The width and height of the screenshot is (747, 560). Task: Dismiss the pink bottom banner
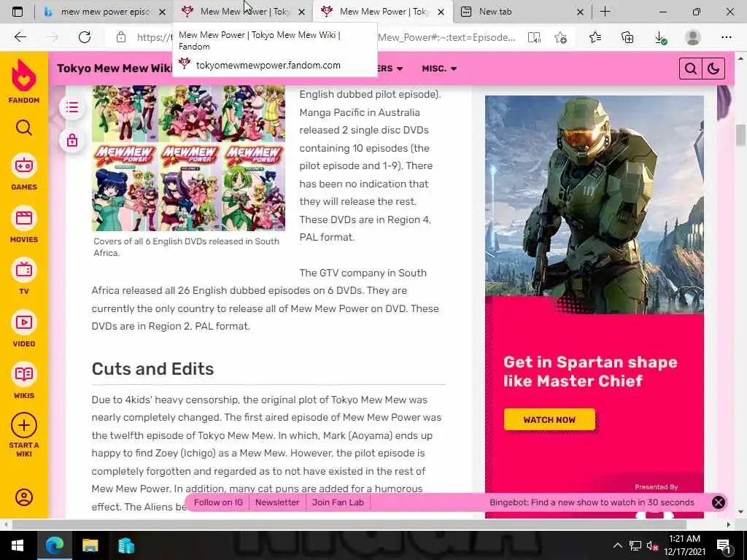(718, 502)
